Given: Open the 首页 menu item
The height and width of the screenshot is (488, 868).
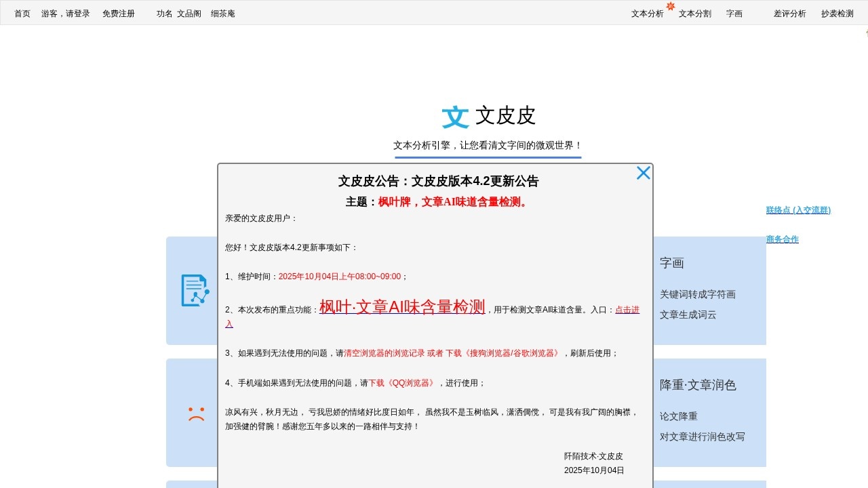Looking at the screenshot, I should 21,13.
